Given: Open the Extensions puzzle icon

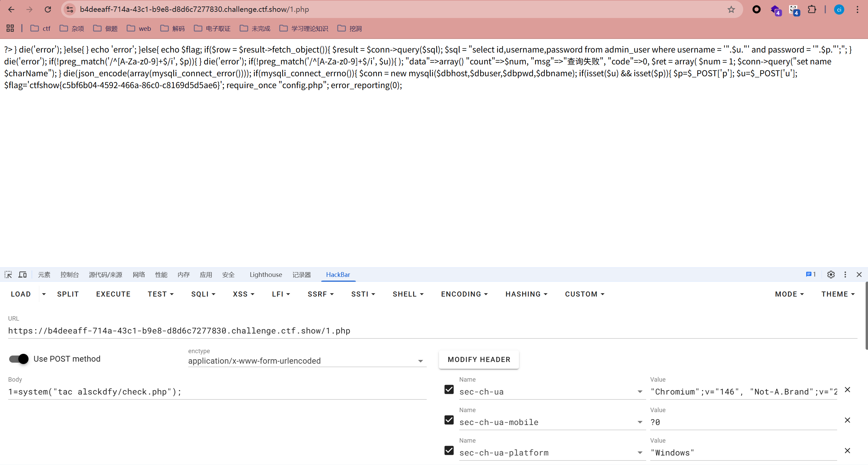Looking at the screenshot, I should pos(812,9).
